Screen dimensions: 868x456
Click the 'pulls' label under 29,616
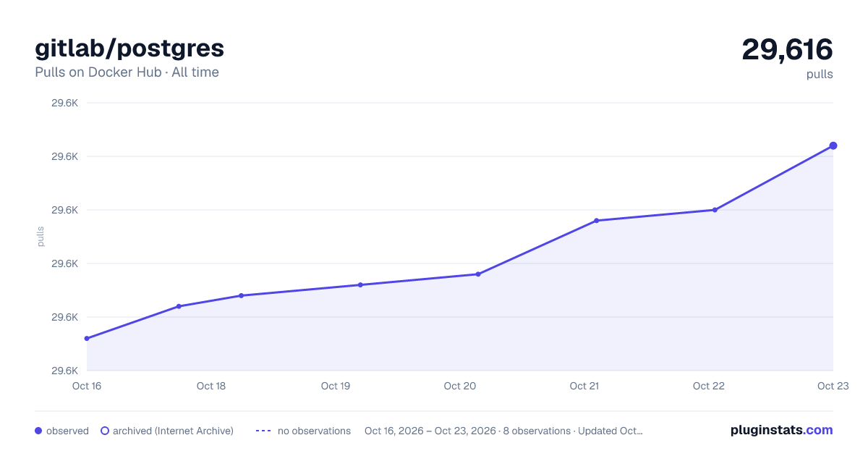point(820,75)
